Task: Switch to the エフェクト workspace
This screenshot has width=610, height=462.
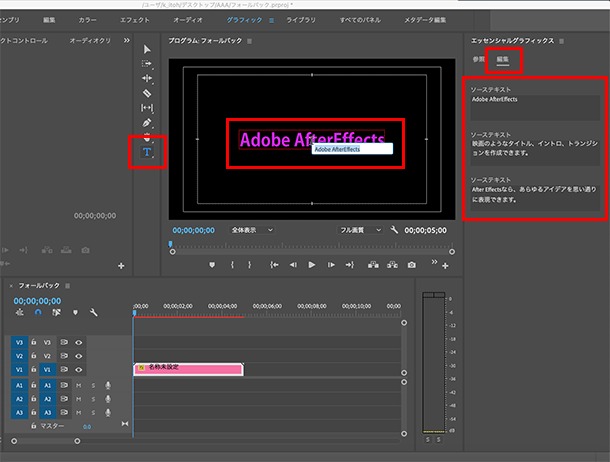Action: (135, 20)
